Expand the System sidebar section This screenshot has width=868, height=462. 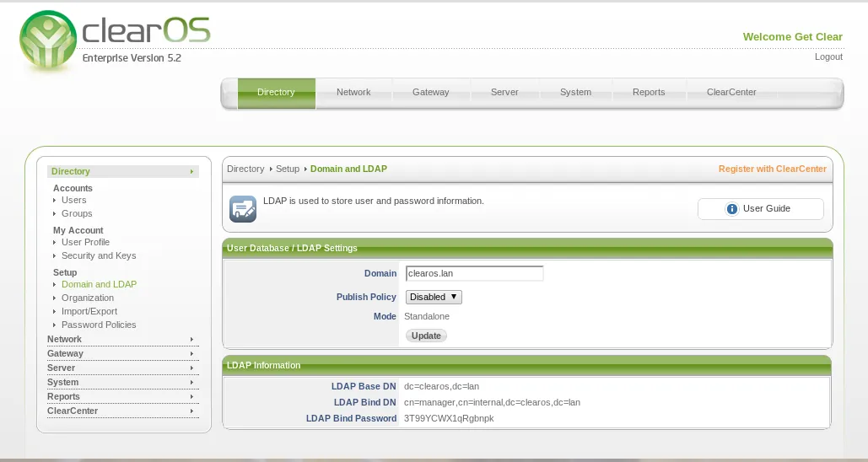(x=123, y=382)
